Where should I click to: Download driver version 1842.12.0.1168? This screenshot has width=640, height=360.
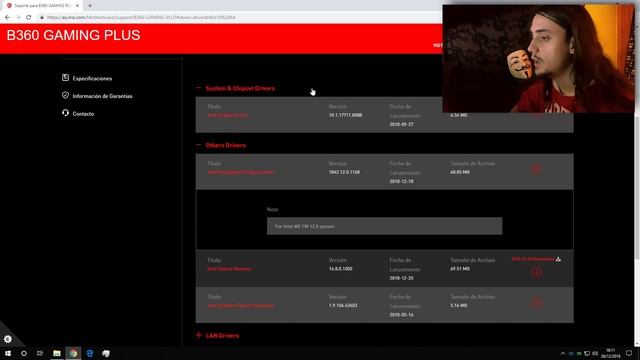(537, 169)
